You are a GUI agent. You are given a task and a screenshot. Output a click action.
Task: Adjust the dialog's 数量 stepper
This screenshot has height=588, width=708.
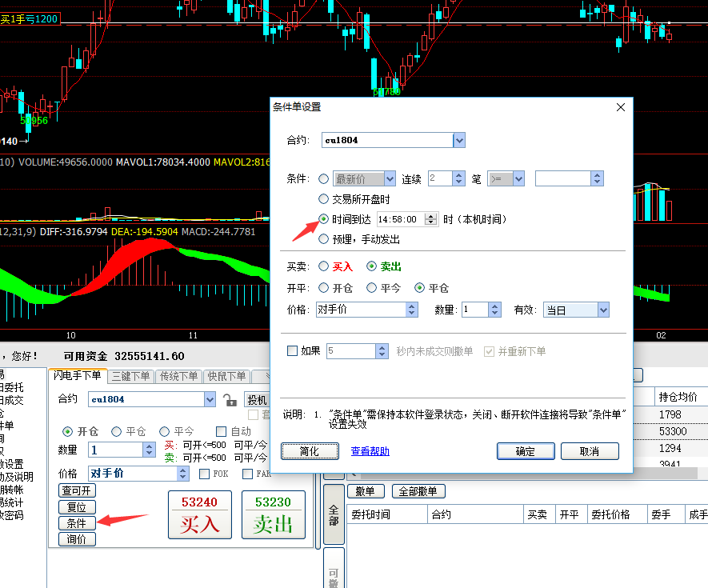coord(495,310)
